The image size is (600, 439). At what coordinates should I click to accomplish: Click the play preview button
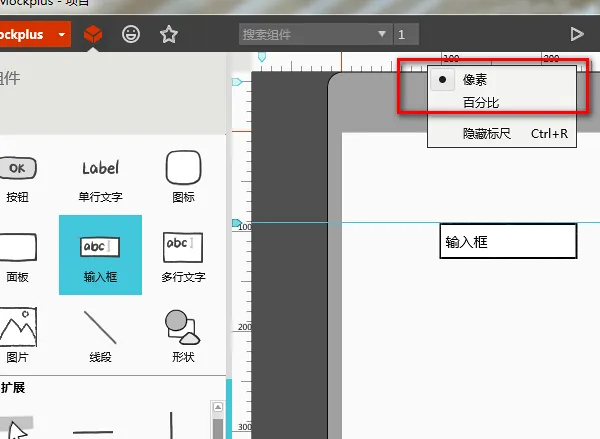tap(577, 34)
